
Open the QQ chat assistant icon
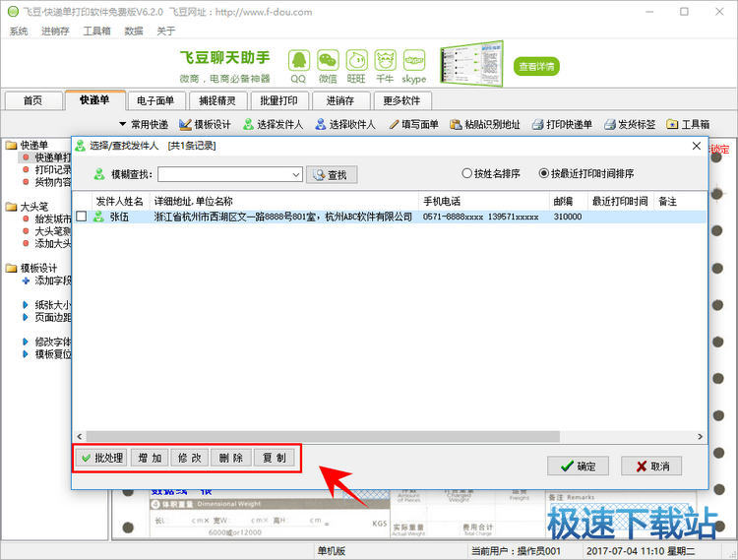[299, 61]
